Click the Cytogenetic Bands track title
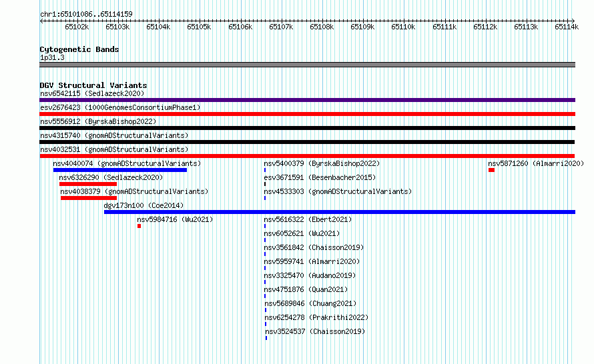This screenshot has height=364, width=594. point(79,49)
